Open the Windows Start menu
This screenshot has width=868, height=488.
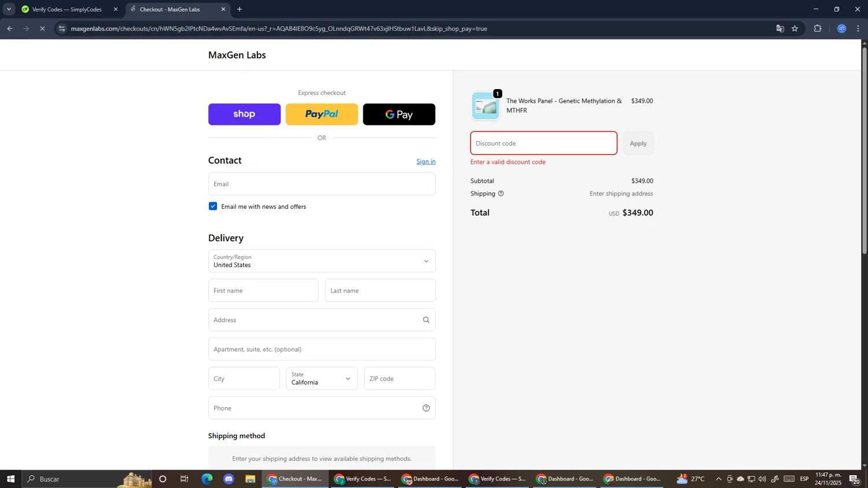click(10, 479)
